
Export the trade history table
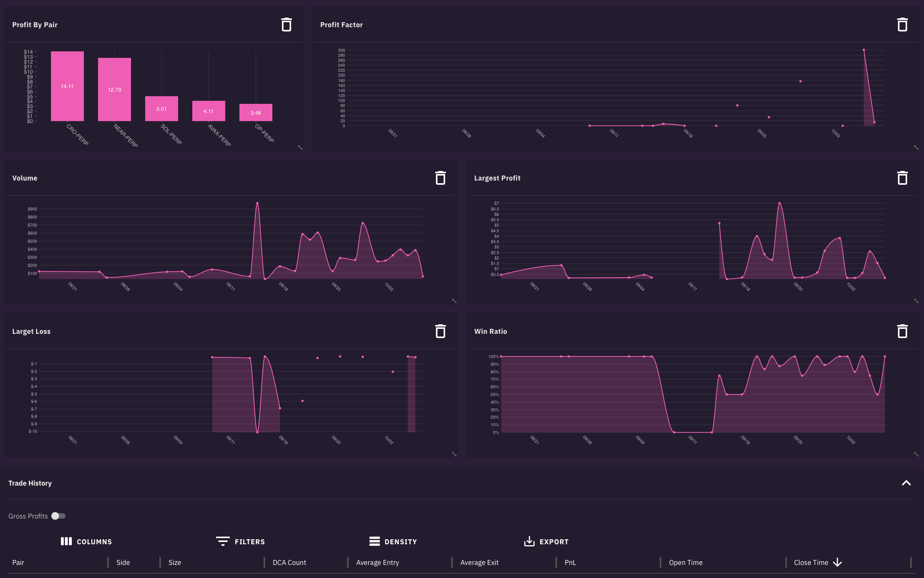point(546,542)
